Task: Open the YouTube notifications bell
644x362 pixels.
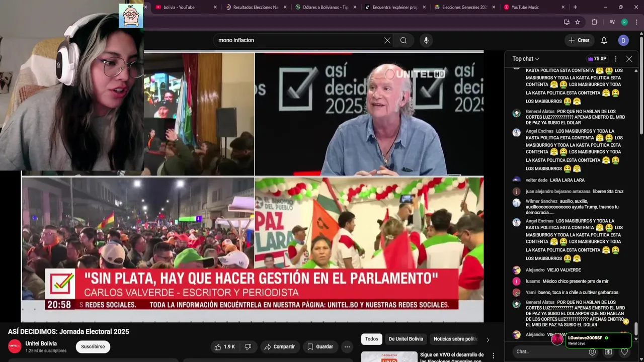Action: click(604, 40)
